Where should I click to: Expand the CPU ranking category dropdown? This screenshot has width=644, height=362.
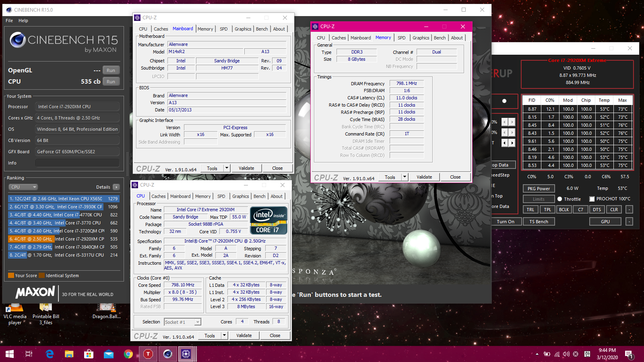tap(23, 187)
